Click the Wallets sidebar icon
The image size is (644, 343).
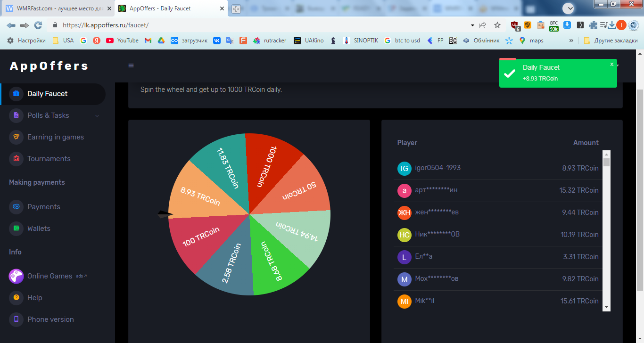16,229
